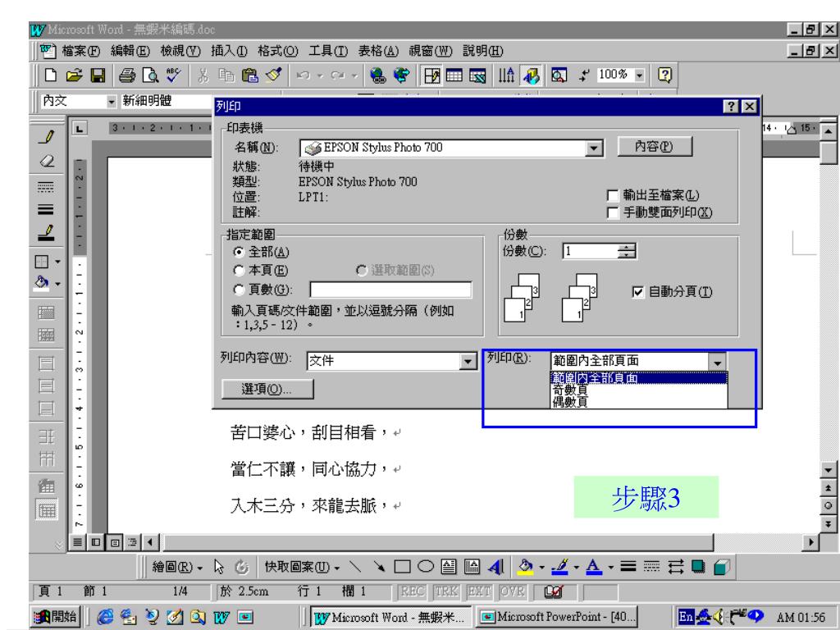Switch to Microsoft PowerPoint taskbar button
Screen dimensions: 840x630
[557, 617]
